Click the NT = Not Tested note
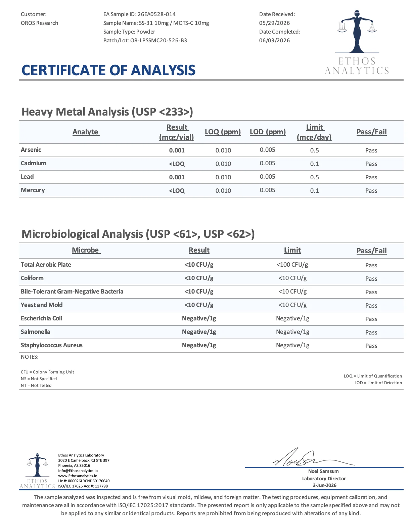This screenshot has height=532, width=411. pyautogui.click(x=36, y=385)
